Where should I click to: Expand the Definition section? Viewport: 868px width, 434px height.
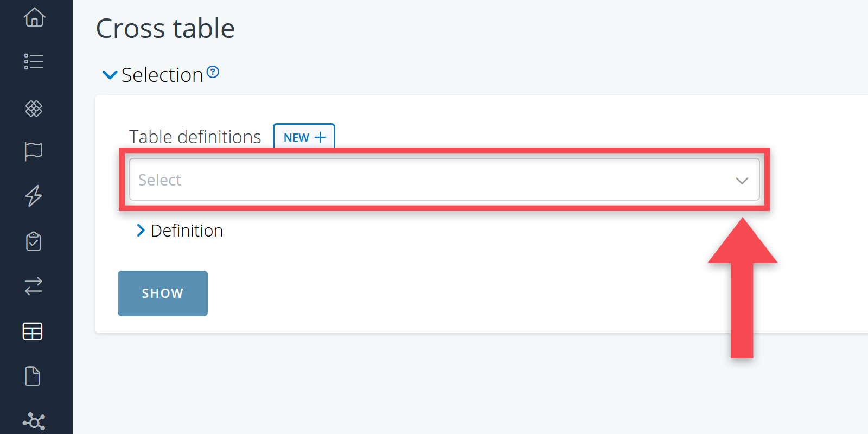pyautogui.click(x=141, y=231)
